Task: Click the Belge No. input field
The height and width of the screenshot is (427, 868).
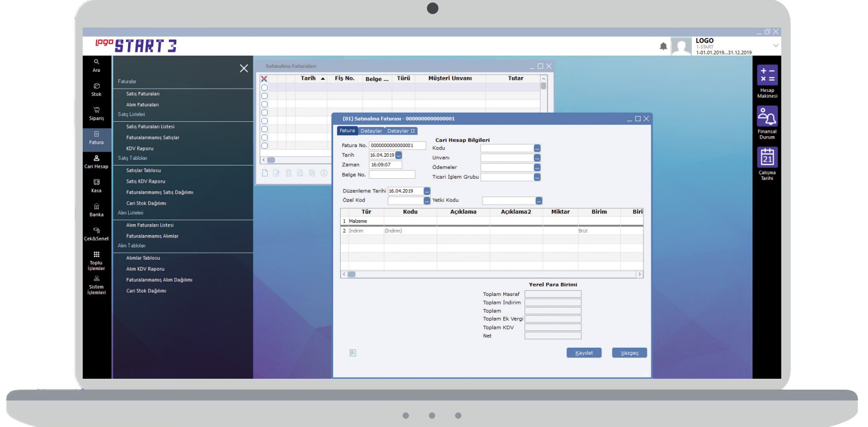Action: (x=392, y=175)
